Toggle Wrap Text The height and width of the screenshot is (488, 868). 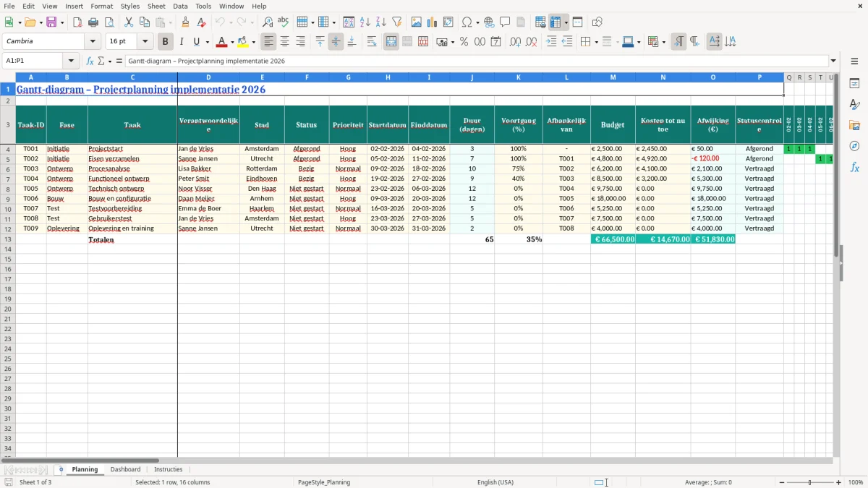tap(372, 42)
